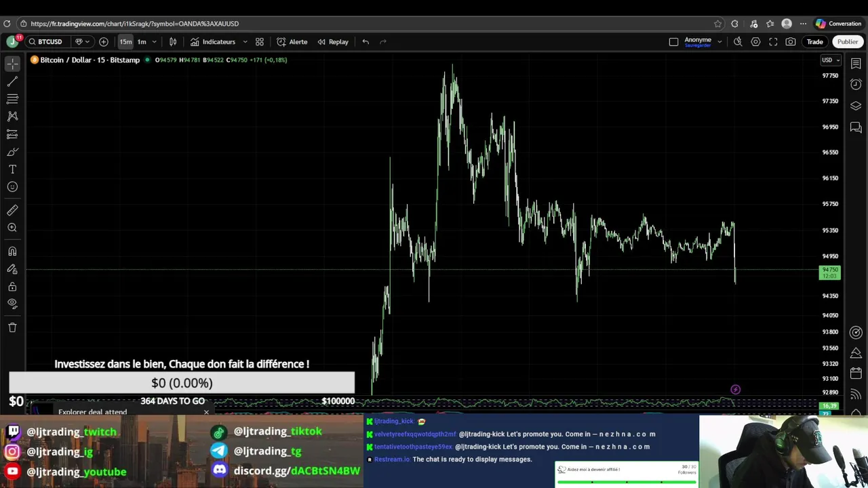Open the news feed broadcast icon
This screenshot has width=868, height=488.
[x=856, y=394]
